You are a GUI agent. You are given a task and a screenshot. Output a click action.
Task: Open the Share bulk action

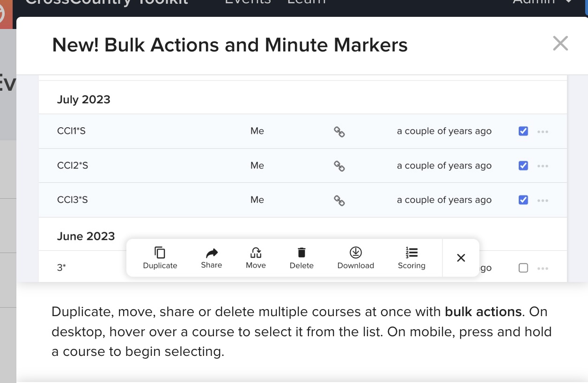(211, 258)
